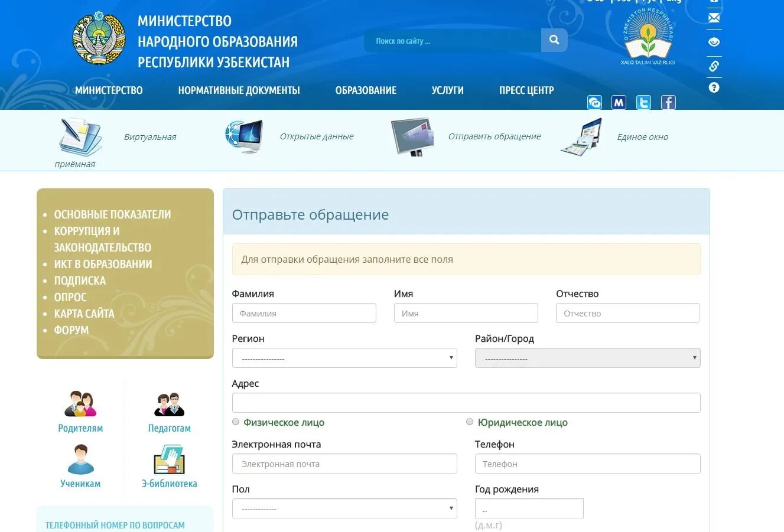Click the Виртуальная text link
This screenshot has width=784, height=532.
point(150,137)
